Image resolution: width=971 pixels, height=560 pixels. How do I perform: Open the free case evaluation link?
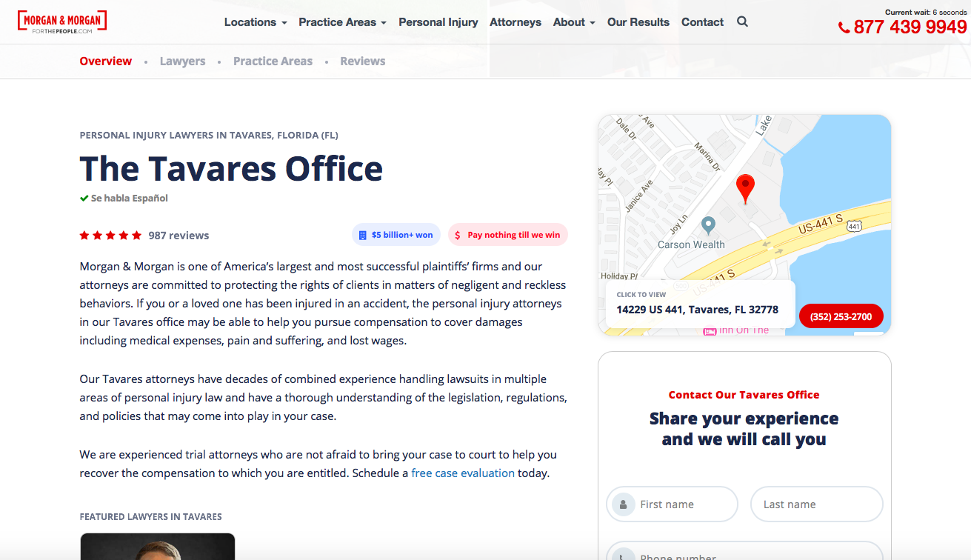point(463,473)
